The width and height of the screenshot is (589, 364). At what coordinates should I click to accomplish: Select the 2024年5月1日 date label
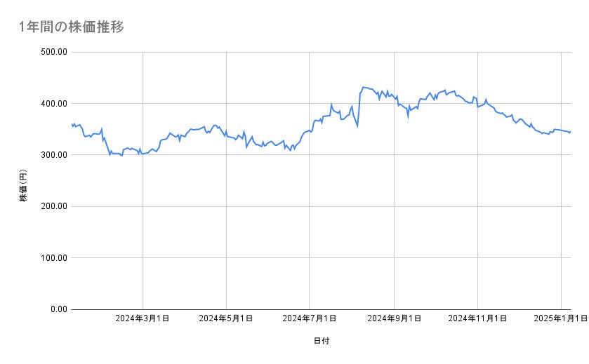226,319
